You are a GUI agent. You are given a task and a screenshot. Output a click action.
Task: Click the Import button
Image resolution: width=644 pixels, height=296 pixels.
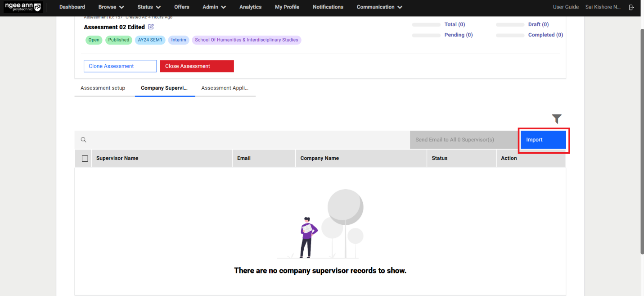[543, 140]
